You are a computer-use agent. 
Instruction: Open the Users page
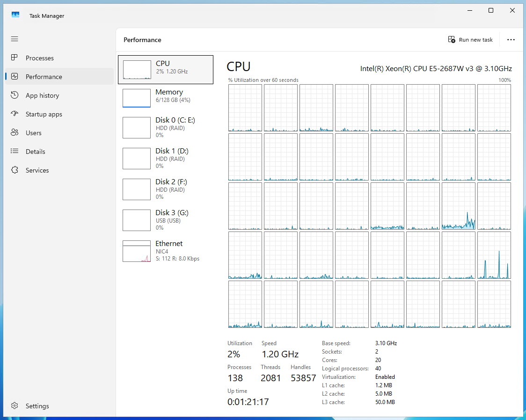pyautogui.click(x=59, y=133)
